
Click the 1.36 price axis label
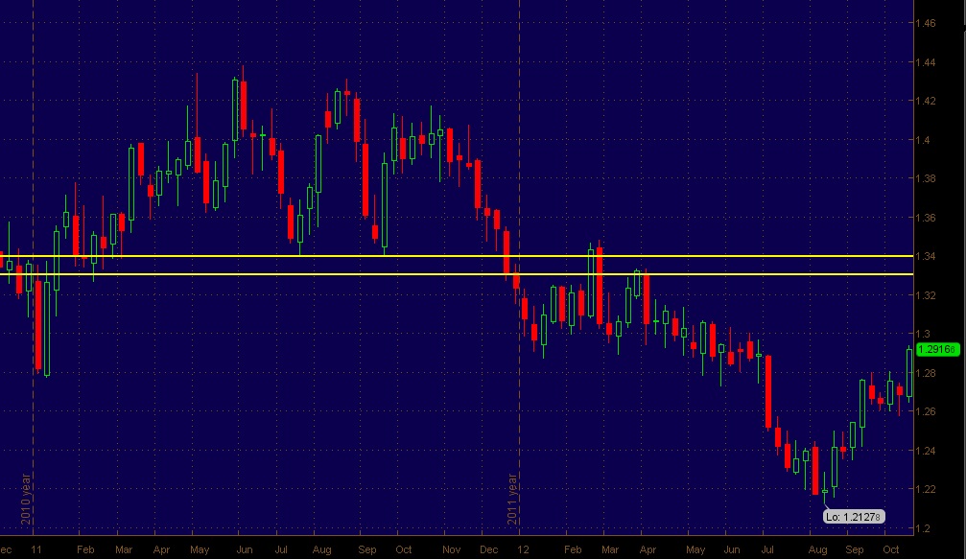pyautogui.click(x=926, y=218)
